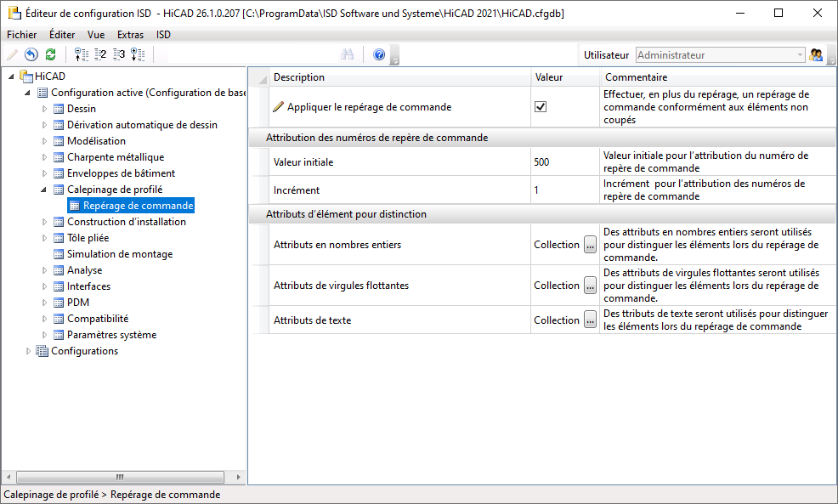
Task: Expand the Charpente métallique node
Action: 44,158
